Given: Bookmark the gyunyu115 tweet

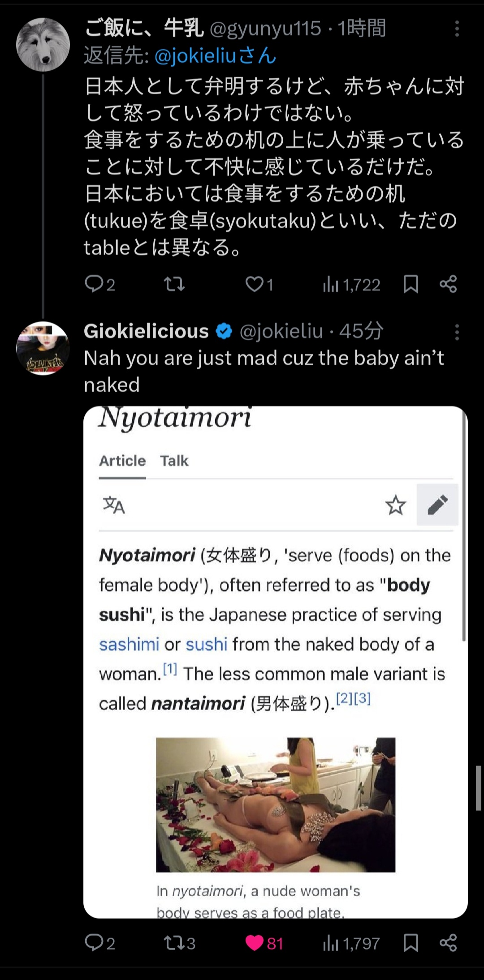Looking at the screenshot, I should [411, 284].
